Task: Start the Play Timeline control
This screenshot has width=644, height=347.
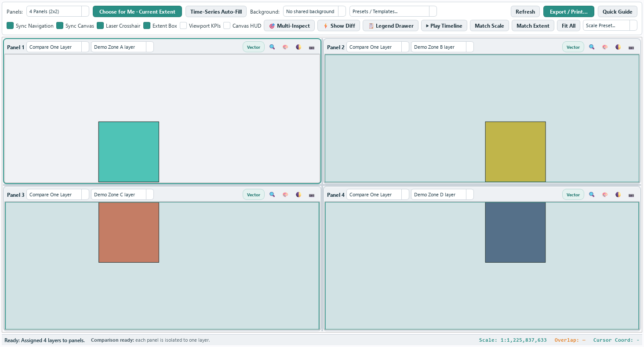Action: point(444,25)
